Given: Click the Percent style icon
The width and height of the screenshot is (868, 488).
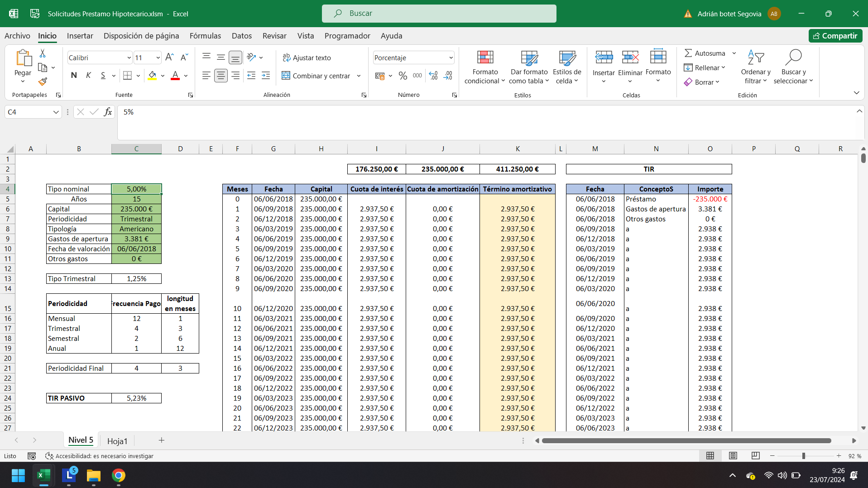Looking at the screenshot, I should tap(403, 76).
